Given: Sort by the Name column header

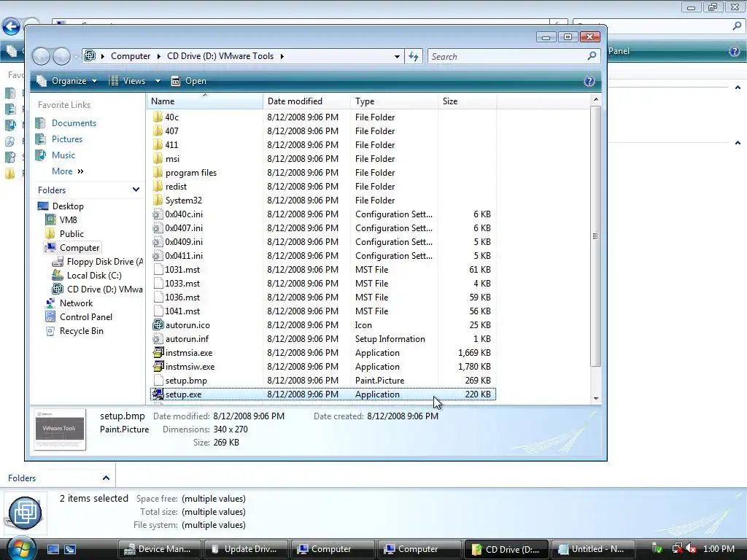Looking at the screenshot, I should pos(204,101).
